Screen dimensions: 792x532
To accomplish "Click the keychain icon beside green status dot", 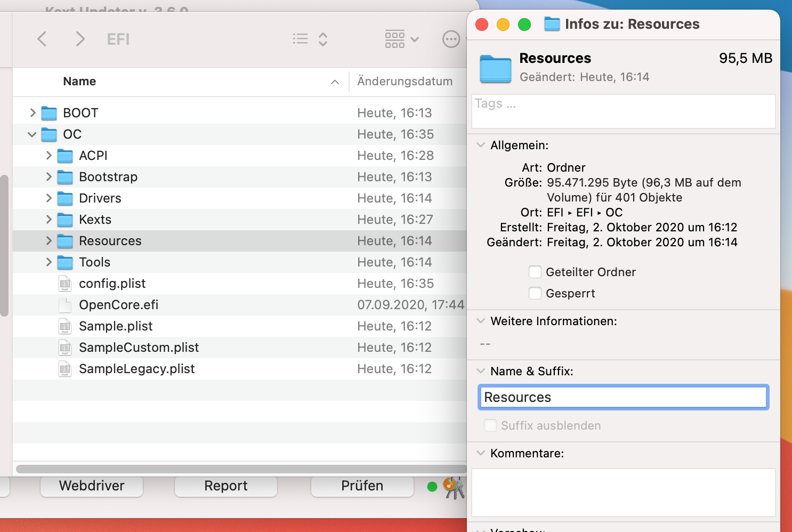I will click(x=454, y=487).
